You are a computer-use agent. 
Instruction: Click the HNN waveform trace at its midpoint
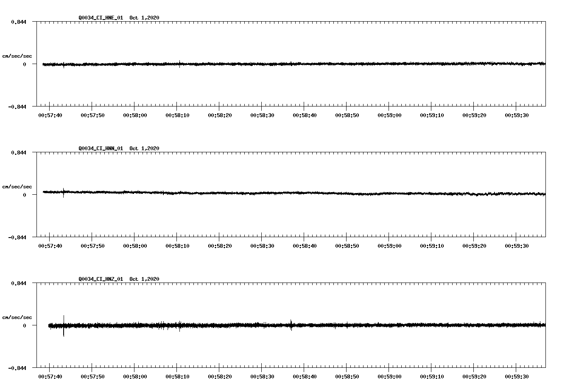tap(293, 193)
